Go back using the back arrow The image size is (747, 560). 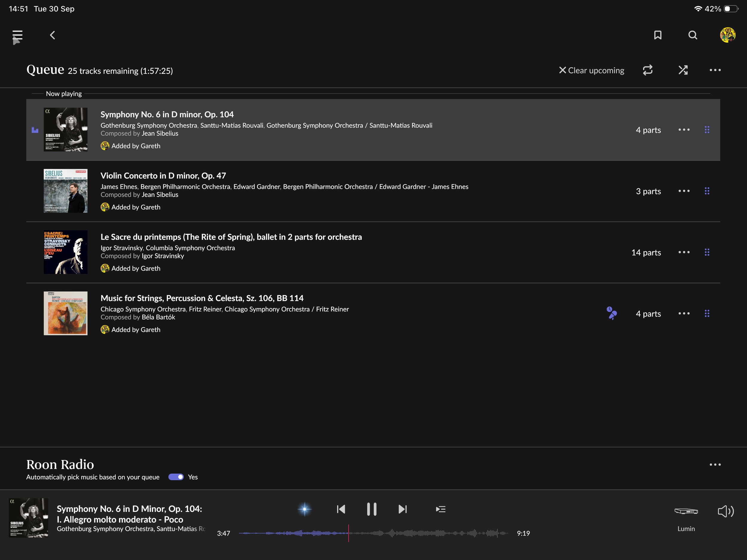click(52, 35)
